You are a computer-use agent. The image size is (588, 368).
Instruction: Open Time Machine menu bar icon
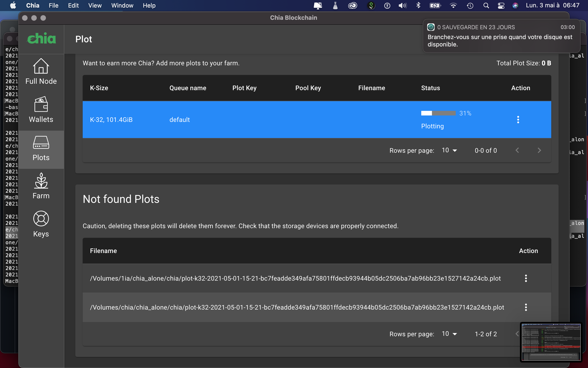tap(470, 5)
